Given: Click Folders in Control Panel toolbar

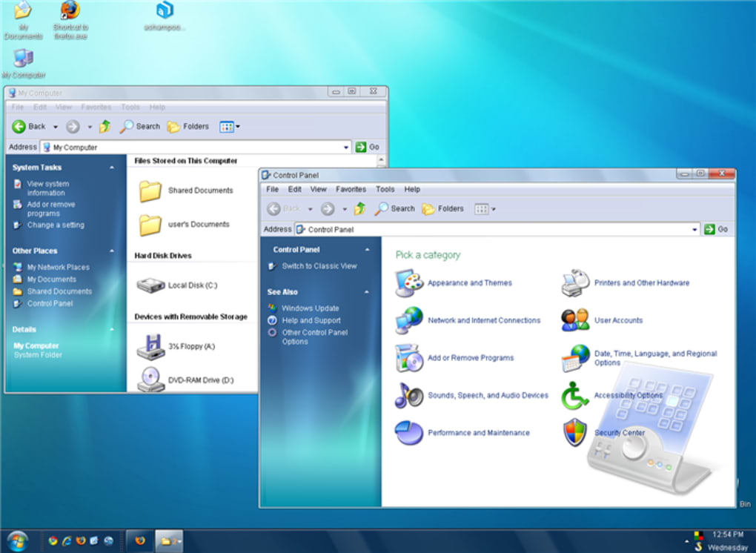Looking at the screenshot, I should (442, 209).
